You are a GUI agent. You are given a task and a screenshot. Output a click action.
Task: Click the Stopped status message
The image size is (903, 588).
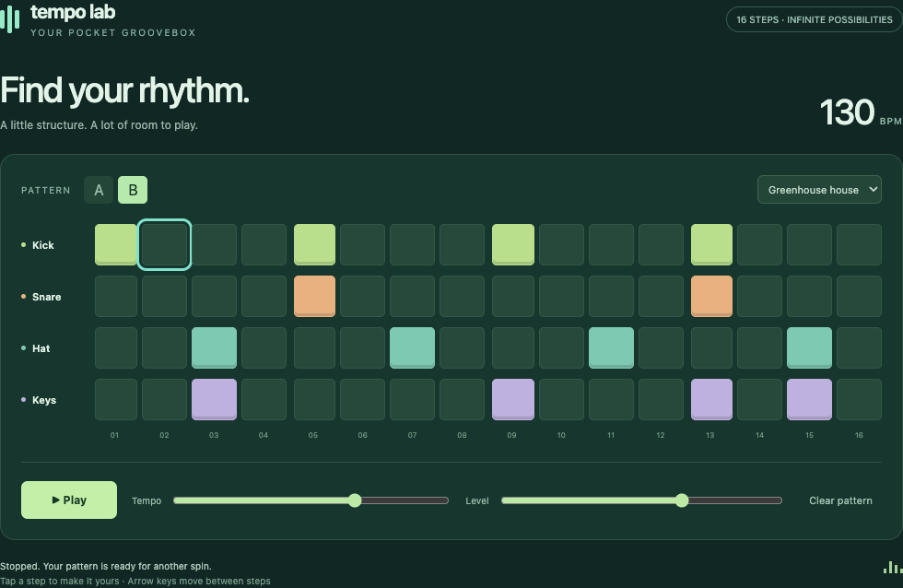105,566
